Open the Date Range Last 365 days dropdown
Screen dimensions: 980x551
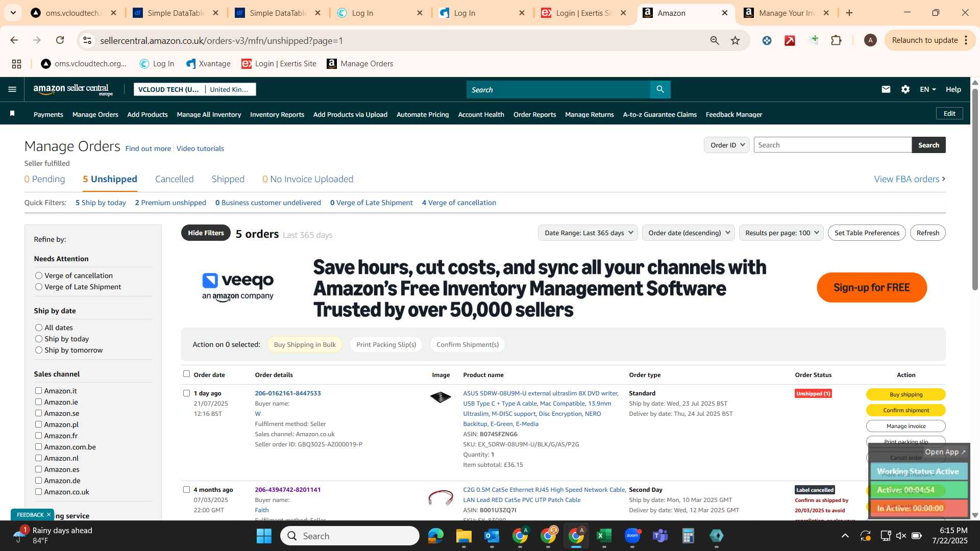point(587,233)
